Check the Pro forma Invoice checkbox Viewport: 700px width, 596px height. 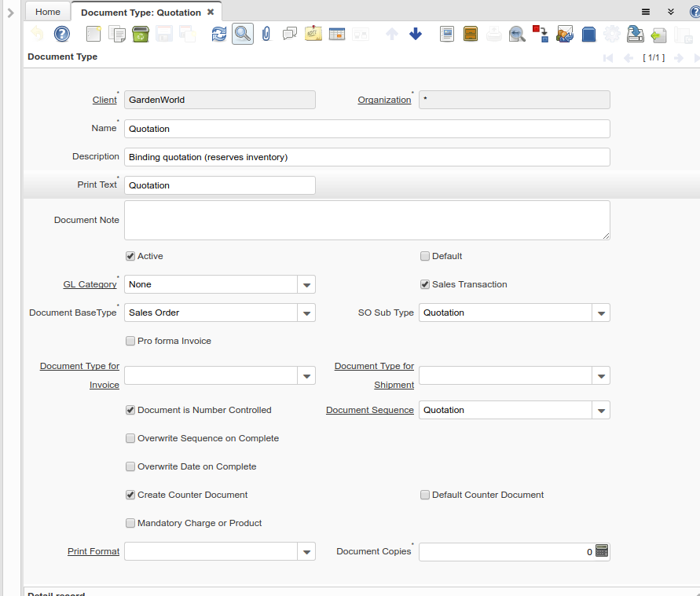click(x=130, y=341)
